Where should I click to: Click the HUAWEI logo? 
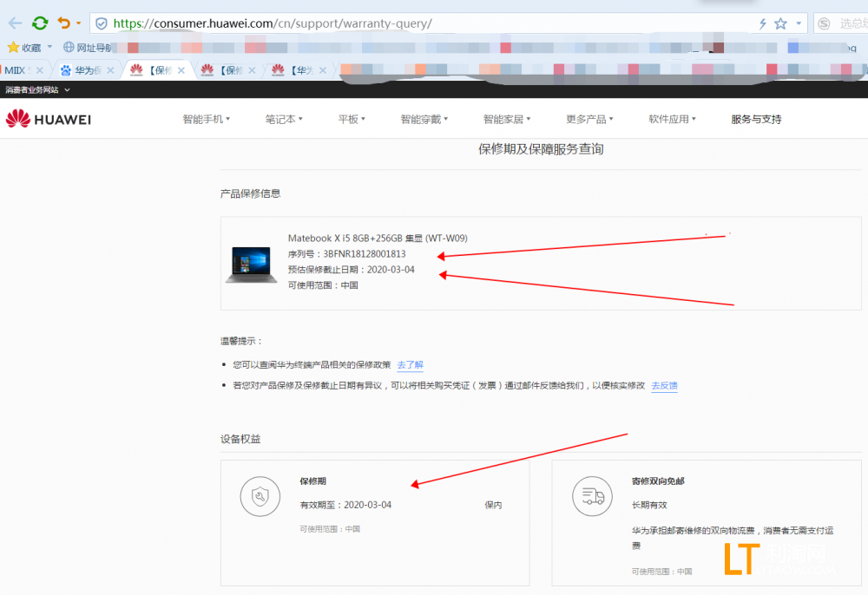point(48,119)
